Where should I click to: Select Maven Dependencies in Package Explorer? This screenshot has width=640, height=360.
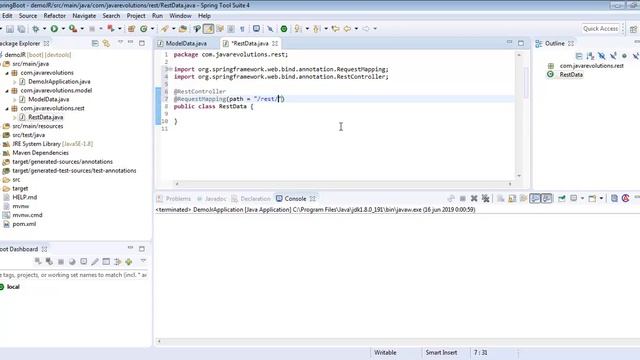(x=40, y=153)
